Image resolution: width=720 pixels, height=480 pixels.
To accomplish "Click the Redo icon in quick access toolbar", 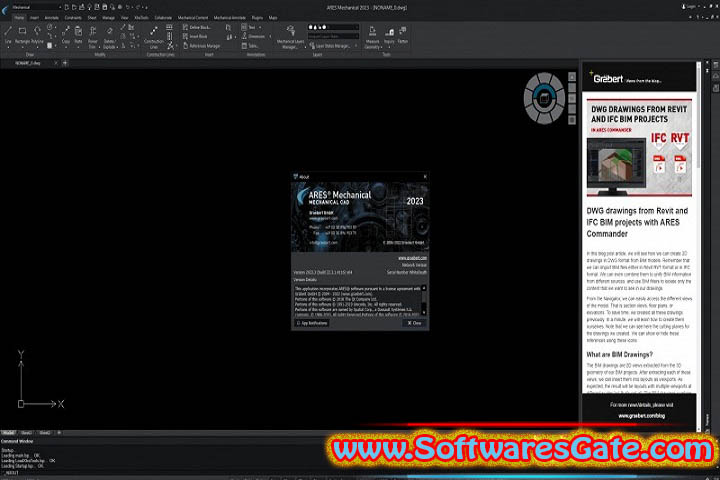I will coord(138,7).
